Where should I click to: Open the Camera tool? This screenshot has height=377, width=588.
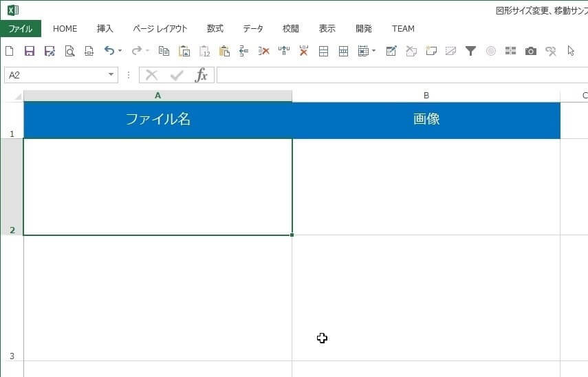click(530, 51)
